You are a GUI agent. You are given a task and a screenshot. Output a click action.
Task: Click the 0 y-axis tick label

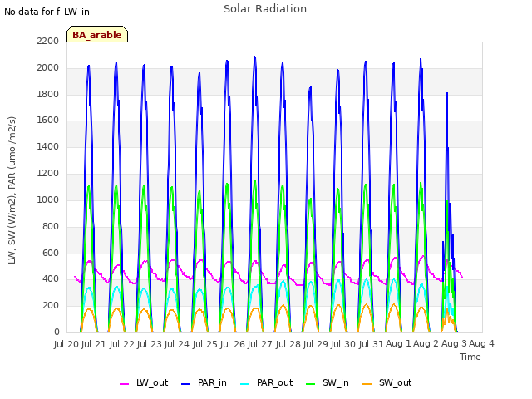coord(57,332)
